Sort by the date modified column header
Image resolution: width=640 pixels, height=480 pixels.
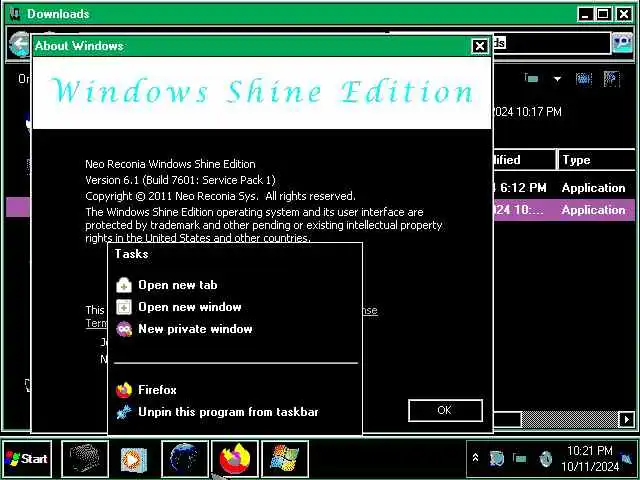pyautogui.click(x=524, y=160)
